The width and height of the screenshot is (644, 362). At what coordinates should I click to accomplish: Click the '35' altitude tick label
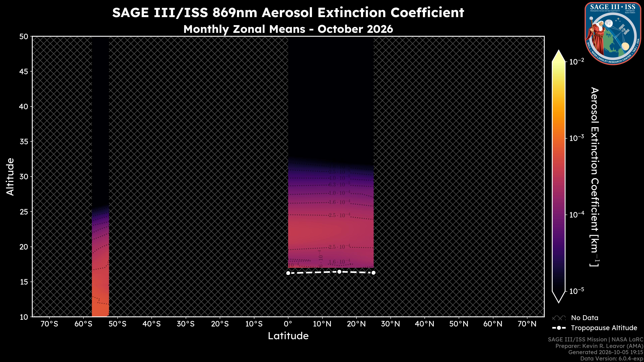[x=24, y=142]
